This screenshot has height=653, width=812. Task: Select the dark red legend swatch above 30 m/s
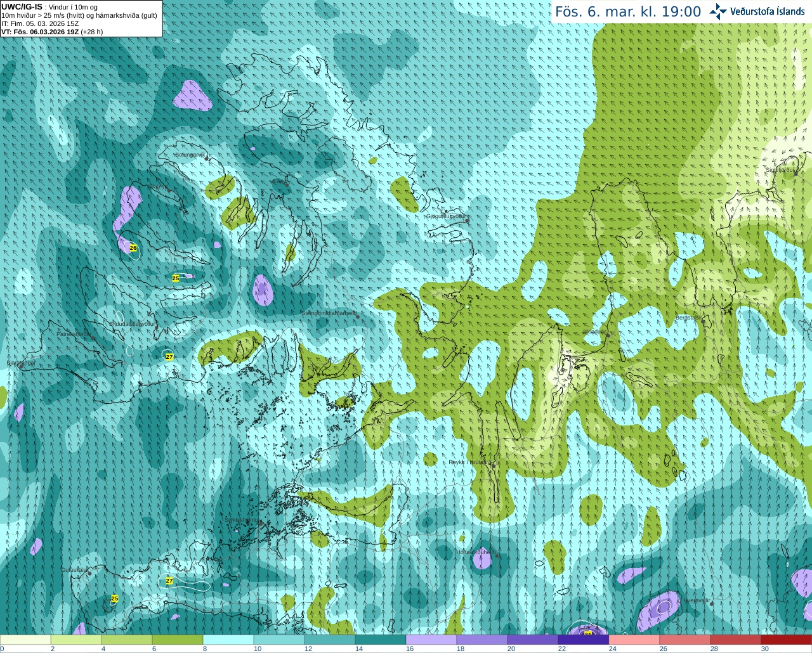click(x=787, y=640)
